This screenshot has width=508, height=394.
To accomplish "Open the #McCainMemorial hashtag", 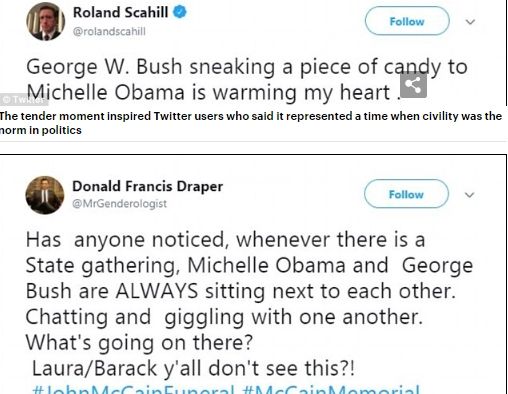I will (x=332, y=389).
